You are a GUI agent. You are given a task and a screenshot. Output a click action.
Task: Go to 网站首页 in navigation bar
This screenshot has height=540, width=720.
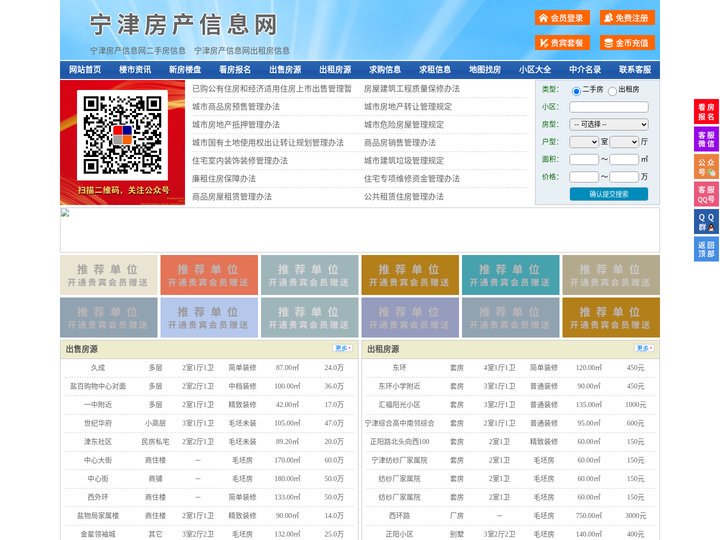[x=85, y=70]
